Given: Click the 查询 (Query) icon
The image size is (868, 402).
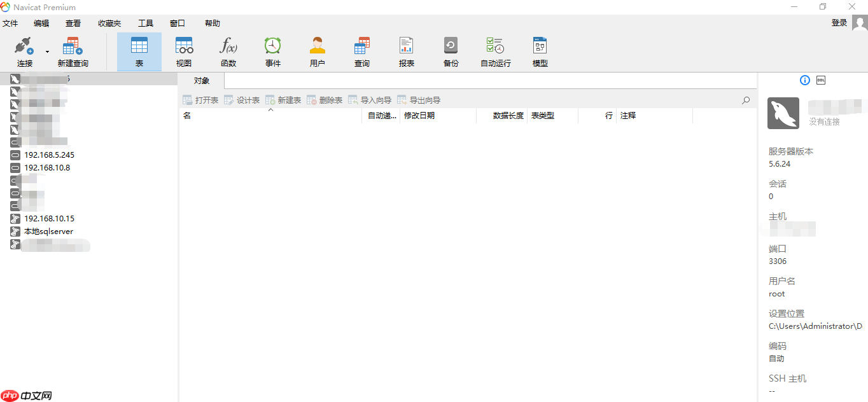Looking at the screenshot, I should [361, 51].
